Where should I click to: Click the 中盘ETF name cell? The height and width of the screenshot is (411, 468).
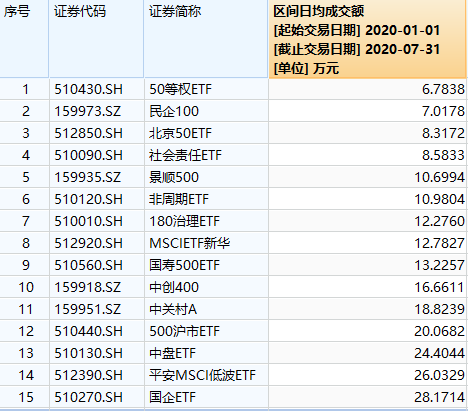(206, 353)
